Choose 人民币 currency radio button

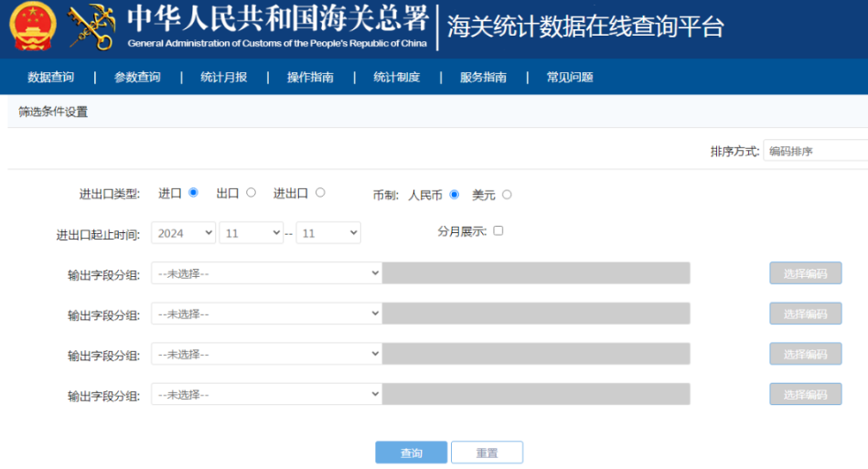pyautogui.click(x=454, y=195)
